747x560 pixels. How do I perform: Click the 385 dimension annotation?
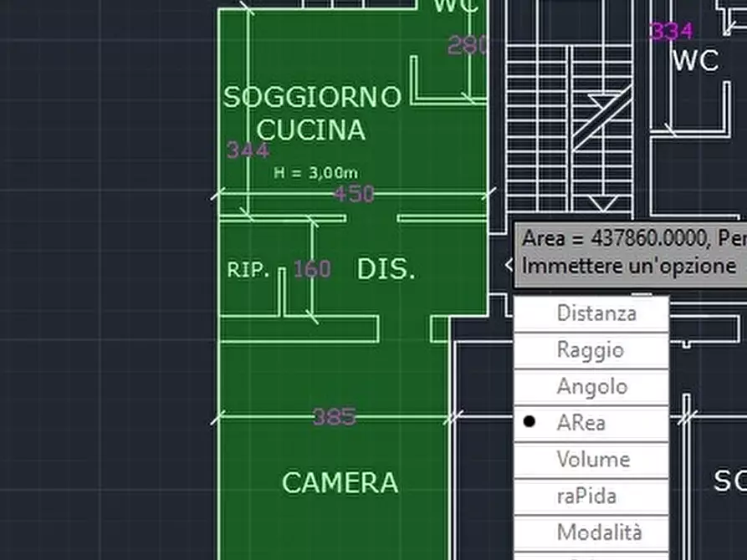[334, 416]
